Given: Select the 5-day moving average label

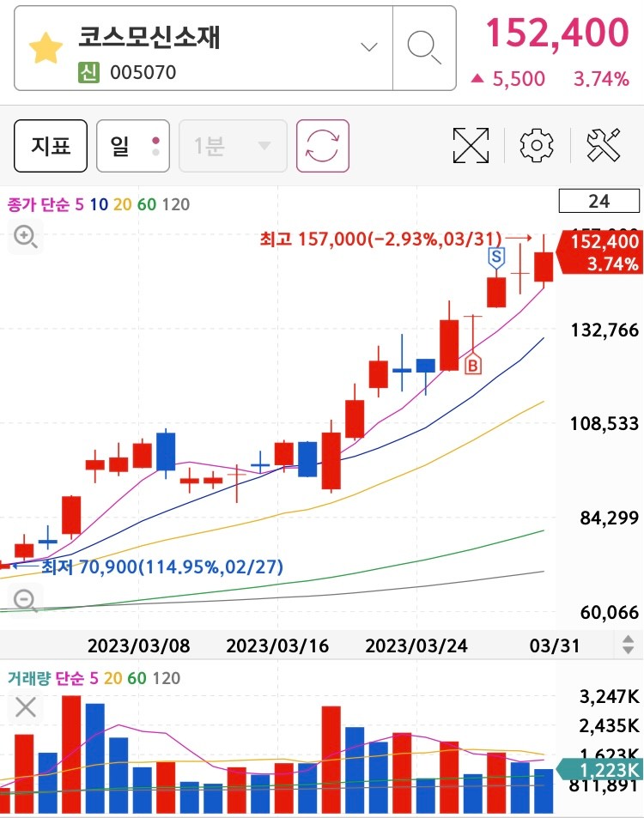Looking at the screenshot, I should click(79, 204).
